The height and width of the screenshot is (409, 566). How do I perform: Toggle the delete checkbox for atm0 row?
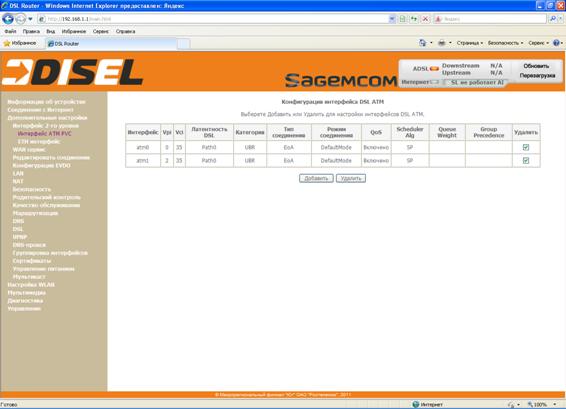(526, 147)
